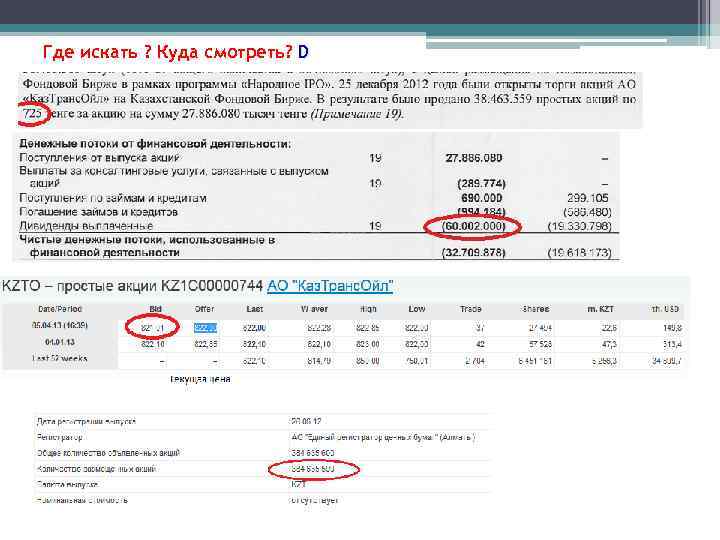Select the "Дата регистрации выпуска" field label

pyautogui.click(x=86, y=421)
